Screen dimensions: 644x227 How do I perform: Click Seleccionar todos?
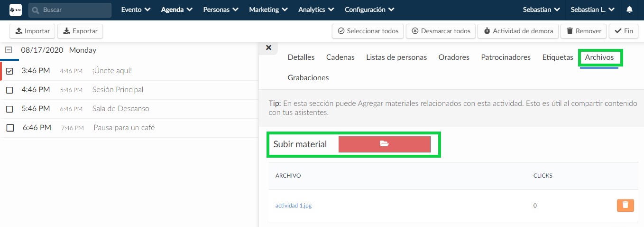pos(368,31)
